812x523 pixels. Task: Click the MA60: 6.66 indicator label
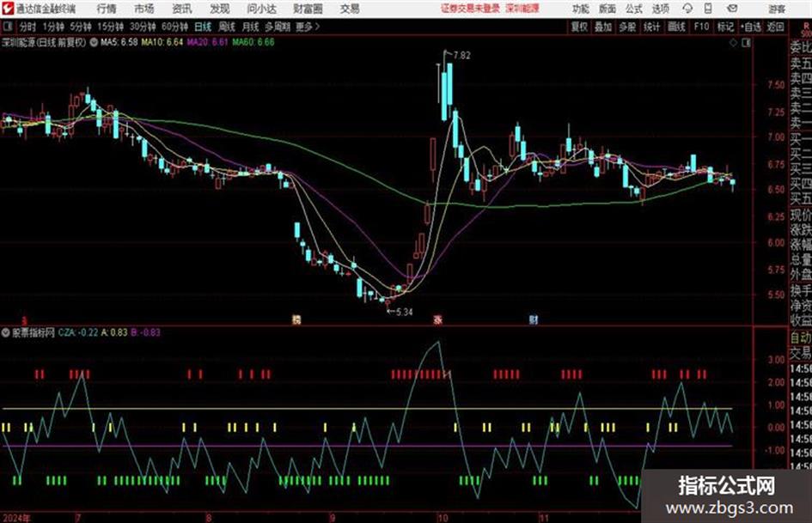pos(253,42)
